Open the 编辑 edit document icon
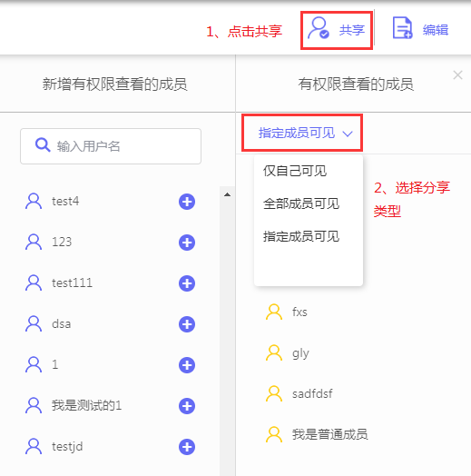Viewport: 471px width, 476px height. 402,28
